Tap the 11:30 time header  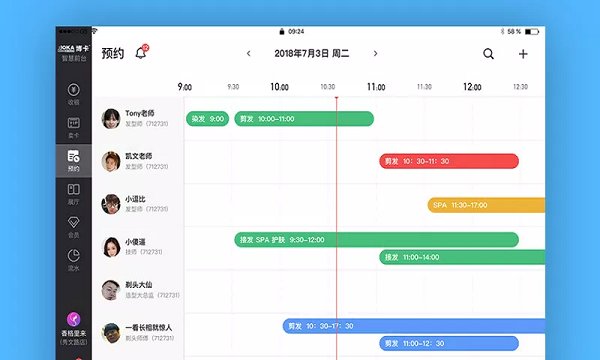[424, 87]
